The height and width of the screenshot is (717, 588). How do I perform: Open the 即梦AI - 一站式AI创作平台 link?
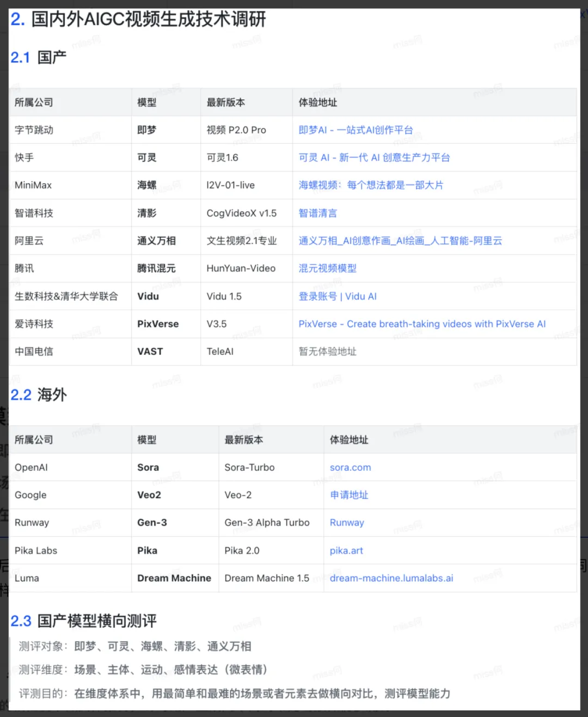tap(356, 130)
